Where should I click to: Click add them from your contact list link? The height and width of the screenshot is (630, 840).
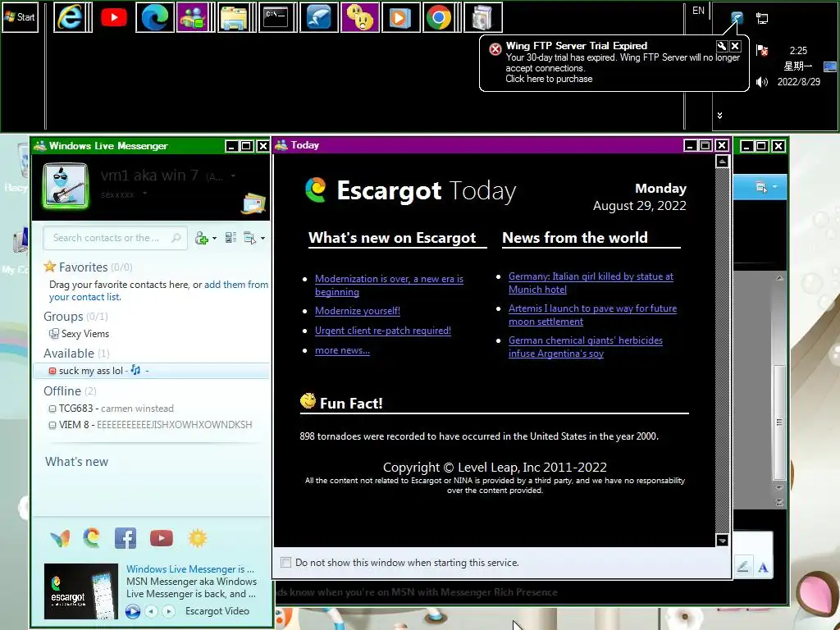coord(158,290)
